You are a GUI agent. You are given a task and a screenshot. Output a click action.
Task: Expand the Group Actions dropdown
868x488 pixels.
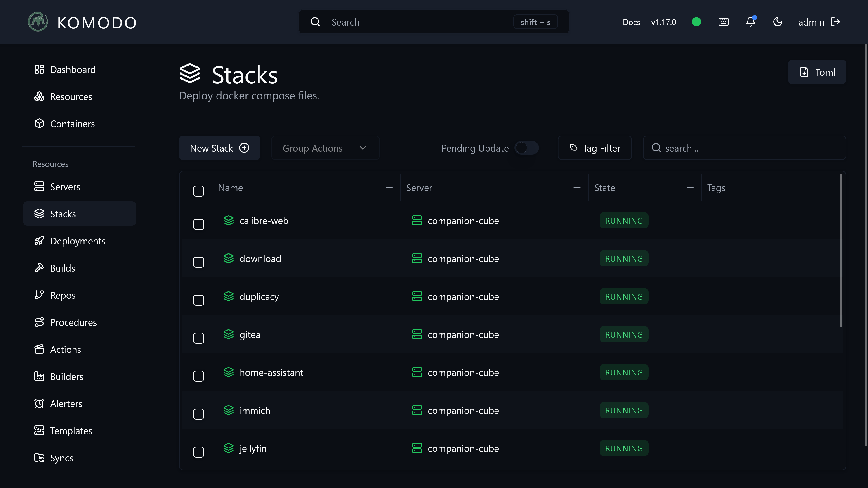point(325,148)
